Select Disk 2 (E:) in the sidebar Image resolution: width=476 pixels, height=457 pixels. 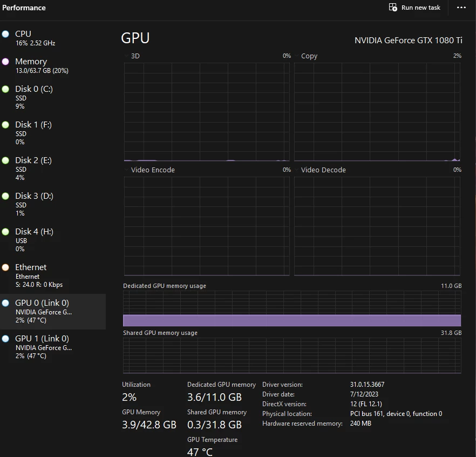[53, 169]
